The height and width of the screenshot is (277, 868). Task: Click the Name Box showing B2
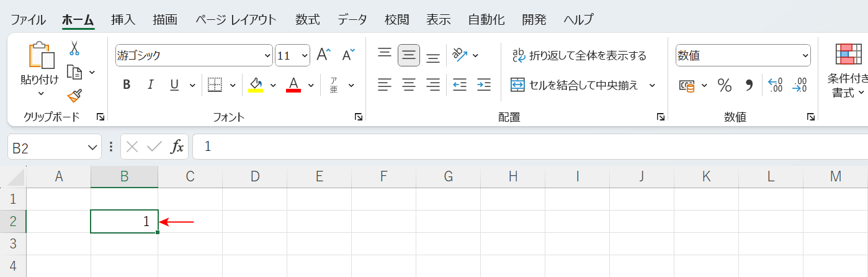[47, 147]
